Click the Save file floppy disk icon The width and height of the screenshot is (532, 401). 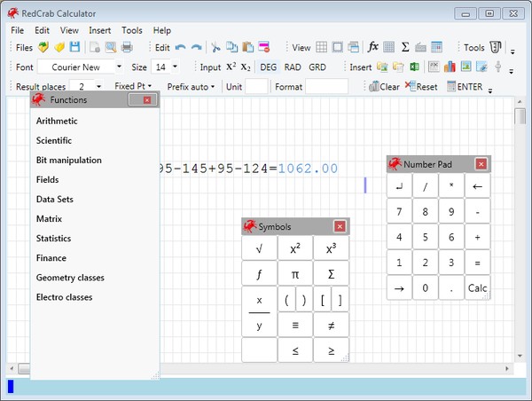point(74,47)
